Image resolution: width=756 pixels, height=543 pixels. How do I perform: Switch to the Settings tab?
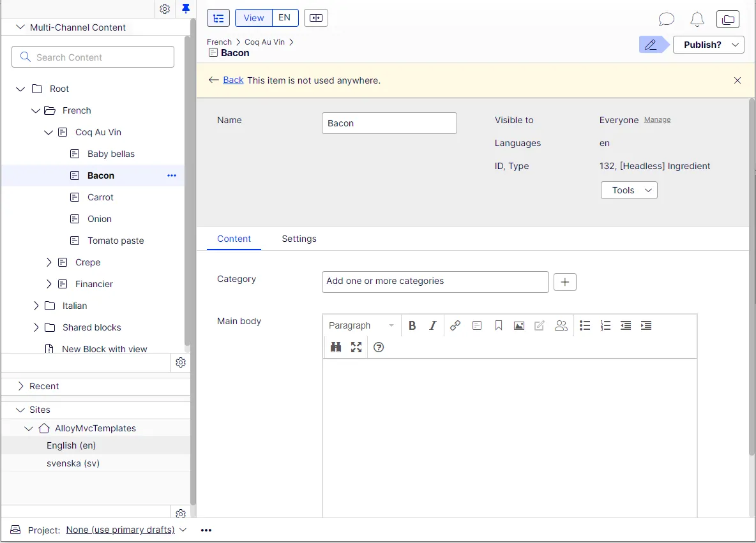(x=299, y=239)
